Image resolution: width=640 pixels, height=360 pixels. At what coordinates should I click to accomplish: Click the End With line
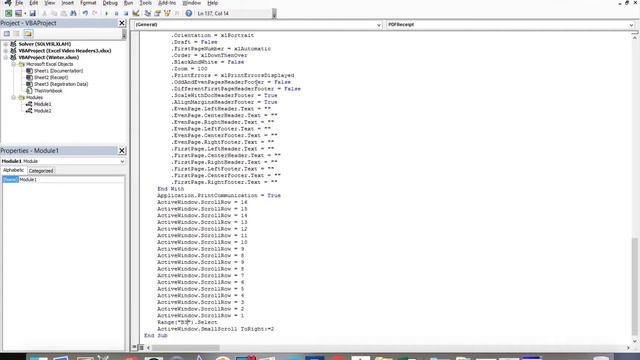click(x=171, y=189)
